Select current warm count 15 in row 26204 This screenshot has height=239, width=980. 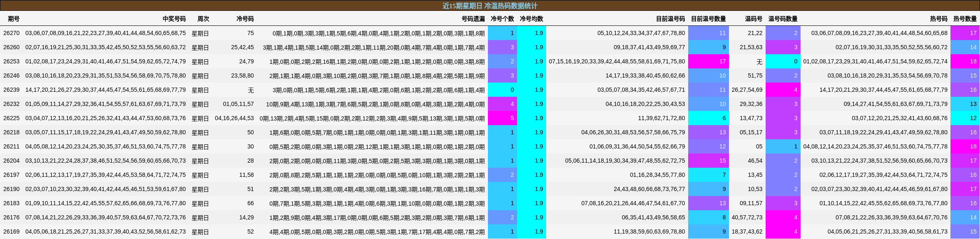coord(708,161)
